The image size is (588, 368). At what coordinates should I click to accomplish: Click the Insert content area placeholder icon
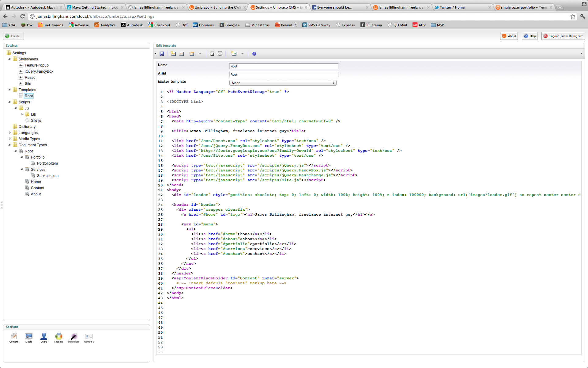tap(212, 54)
